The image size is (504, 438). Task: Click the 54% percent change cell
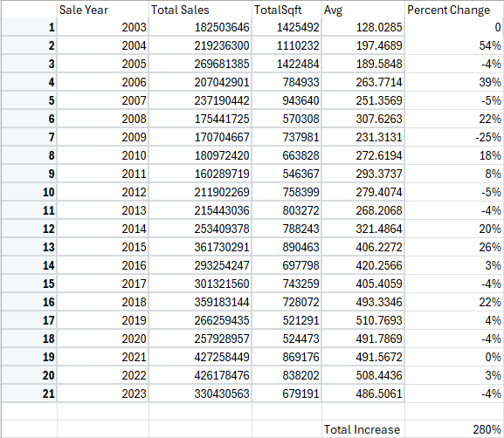454,45
